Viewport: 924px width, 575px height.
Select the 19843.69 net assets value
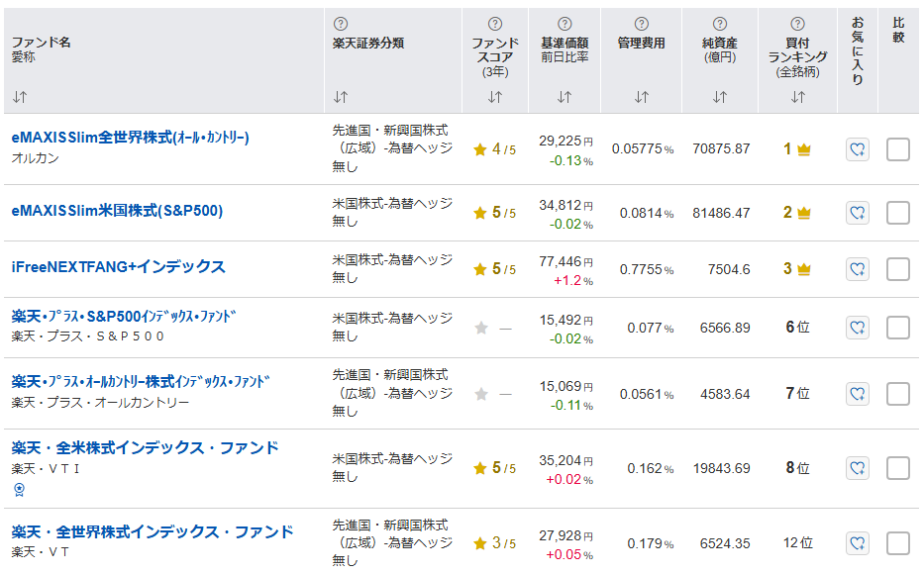721,468
